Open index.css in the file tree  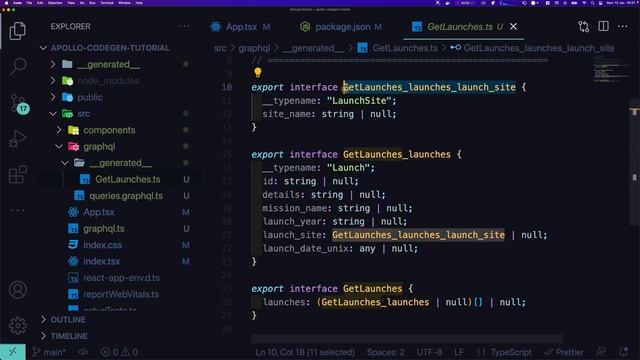tap(102, 245)
